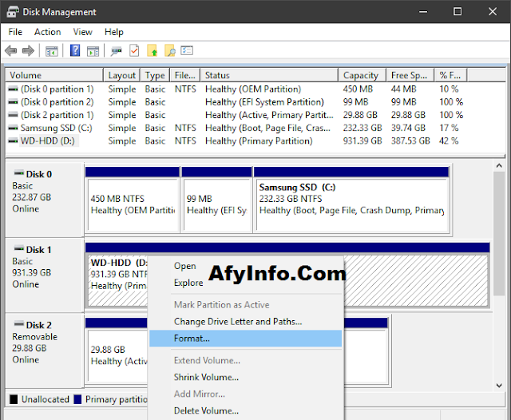Screen dimensions: 511x420
Task: Click the '931.39 GB' capacity cell
Action: click(362, 141)
